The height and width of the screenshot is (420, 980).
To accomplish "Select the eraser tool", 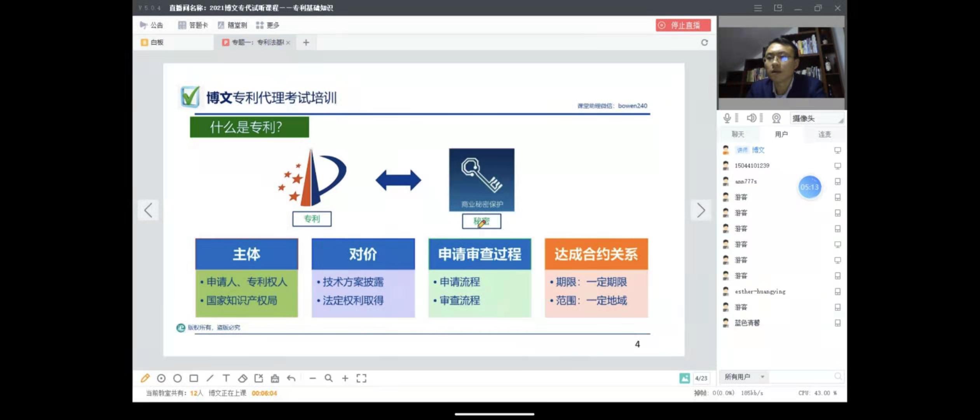I will pyautogui.click(x=242, y=378).
